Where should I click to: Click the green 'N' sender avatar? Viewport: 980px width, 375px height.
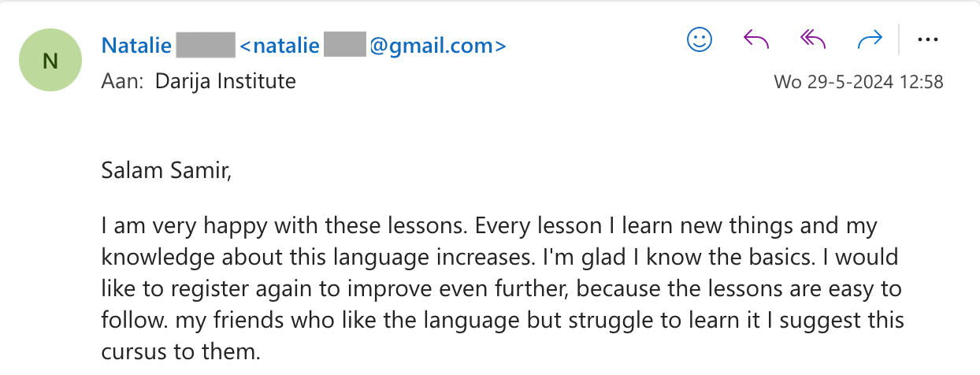50,61
